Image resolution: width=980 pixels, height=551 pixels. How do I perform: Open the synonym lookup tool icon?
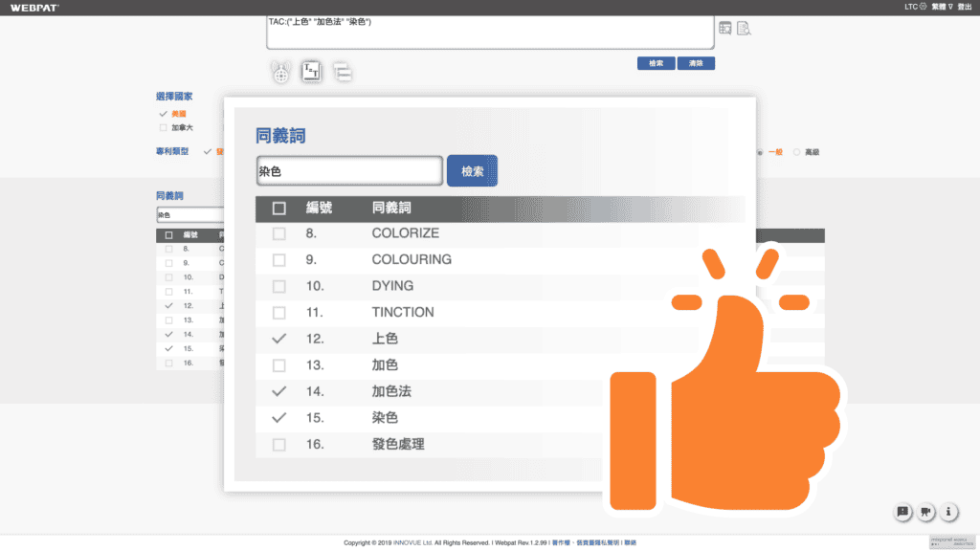(311, 71)
